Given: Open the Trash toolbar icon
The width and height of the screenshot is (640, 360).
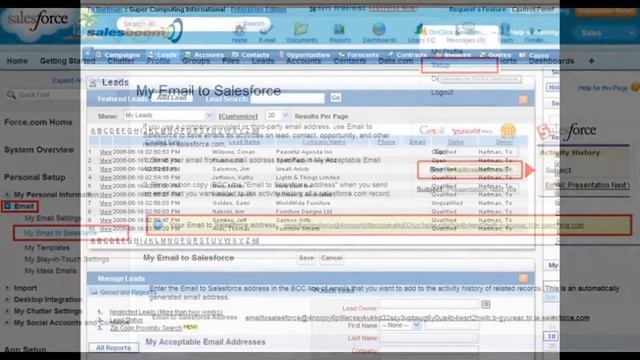Looking at the screenshot, I should coord(505,33).
